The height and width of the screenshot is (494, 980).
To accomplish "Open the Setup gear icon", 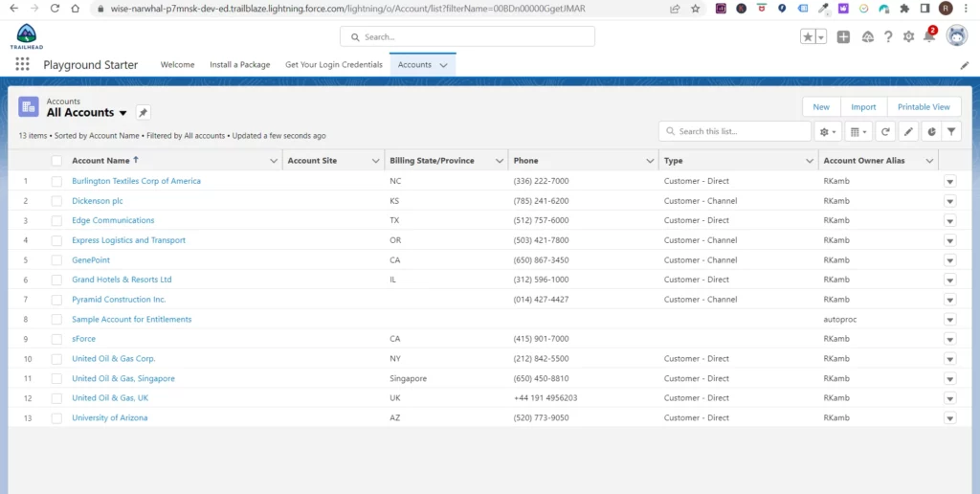I will click(x=909, y=37).
